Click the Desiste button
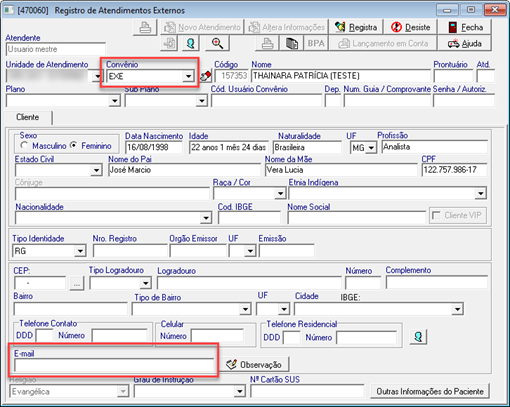Screen dimensions: 510x407 pos(410,27)
